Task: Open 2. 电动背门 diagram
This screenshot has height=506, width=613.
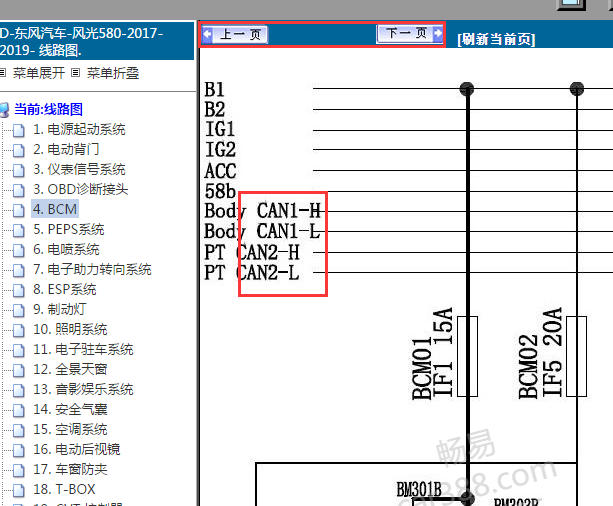Action: [x=66, y=149]
